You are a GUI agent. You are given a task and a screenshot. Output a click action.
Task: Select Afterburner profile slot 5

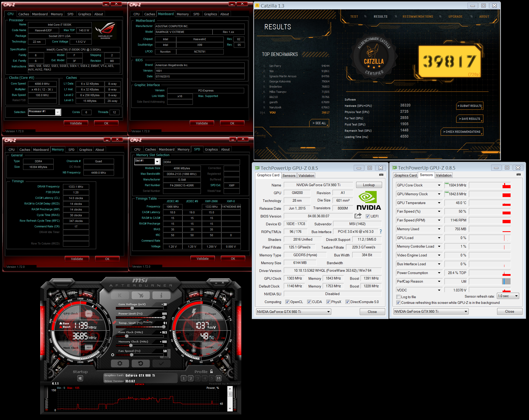coord(211,378)
